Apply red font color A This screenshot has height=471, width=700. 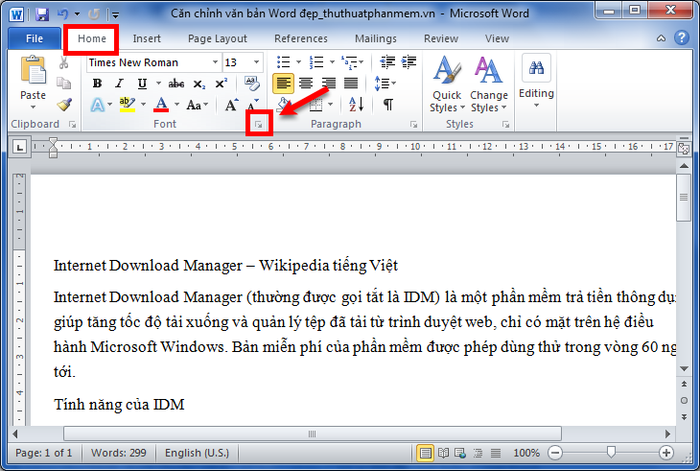161,104
